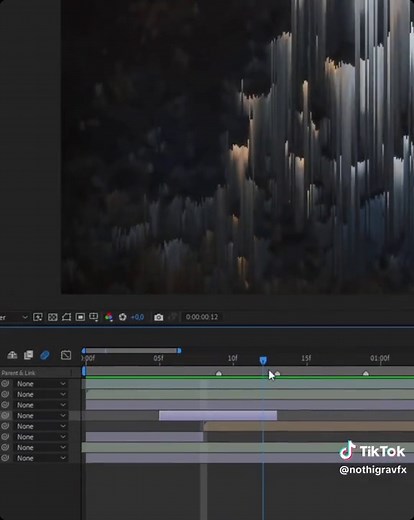Open the Fast Previews options icon
414x520 pixels.
click(38, 317)
